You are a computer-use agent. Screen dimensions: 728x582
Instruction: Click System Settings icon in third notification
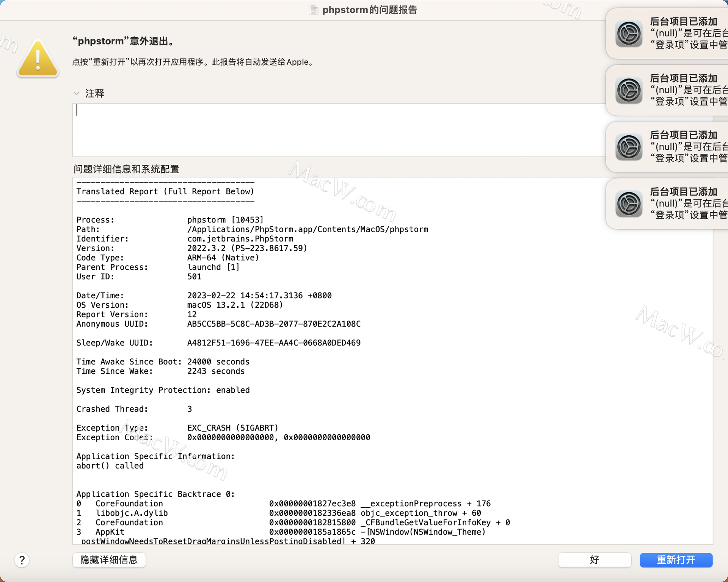tap(629, 147)
